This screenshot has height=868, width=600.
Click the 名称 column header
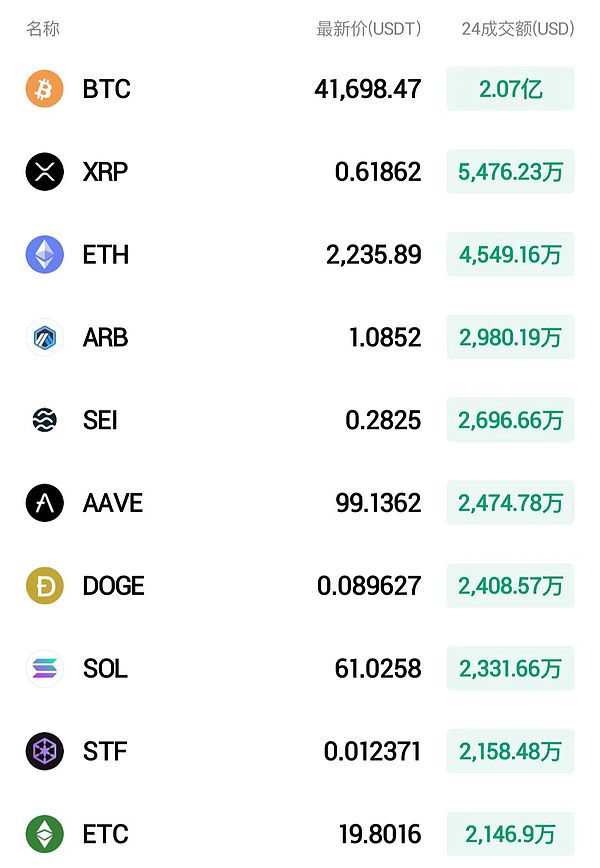pos(42,29)
